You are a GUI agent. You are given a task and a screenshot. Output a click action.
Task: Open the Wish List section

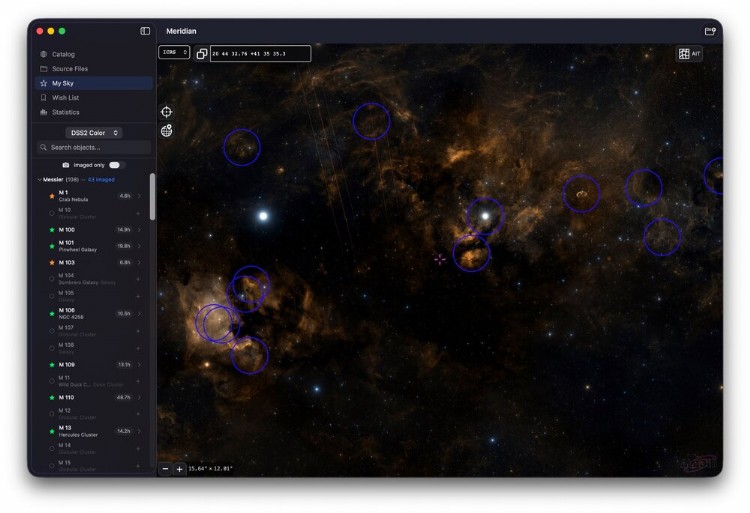pyautogui.click(x=94, y=98)
